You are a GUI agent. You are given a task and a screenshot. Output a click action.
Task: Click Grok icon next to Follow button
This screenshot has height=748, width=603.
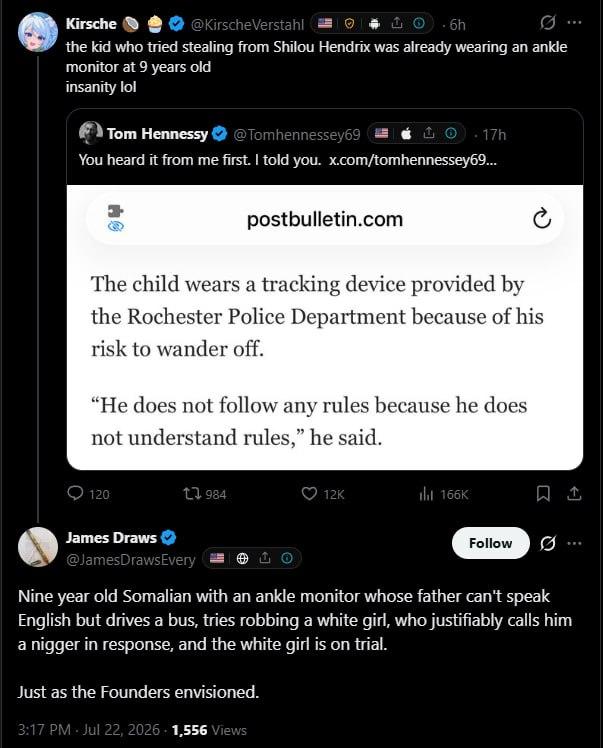coord(548,543)
